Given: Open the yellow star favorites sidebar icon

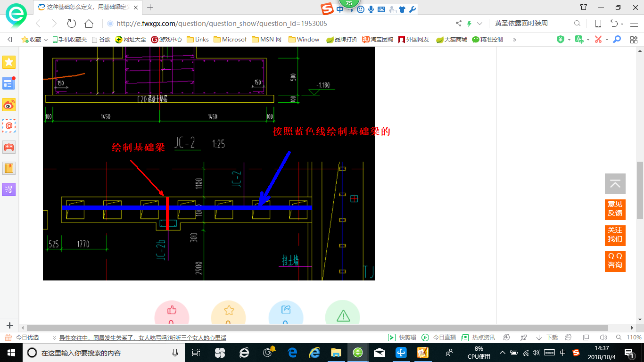Looking at the screenshot, I should 9,62.
